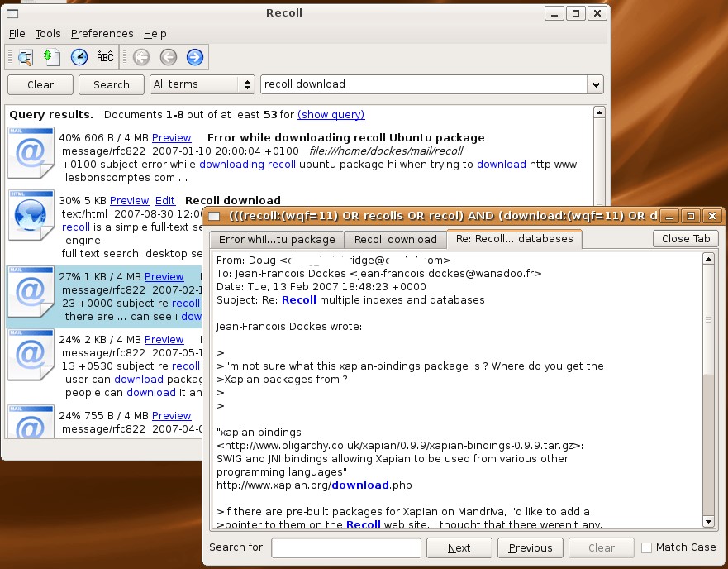Enable the Match Case checkbox
This screenshot has width=728, height=569.
pyautogui.click(x=647, y=547)
